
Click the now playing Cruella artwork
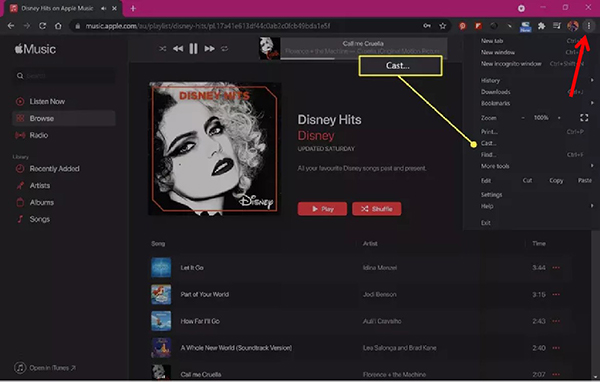[270, 48]
